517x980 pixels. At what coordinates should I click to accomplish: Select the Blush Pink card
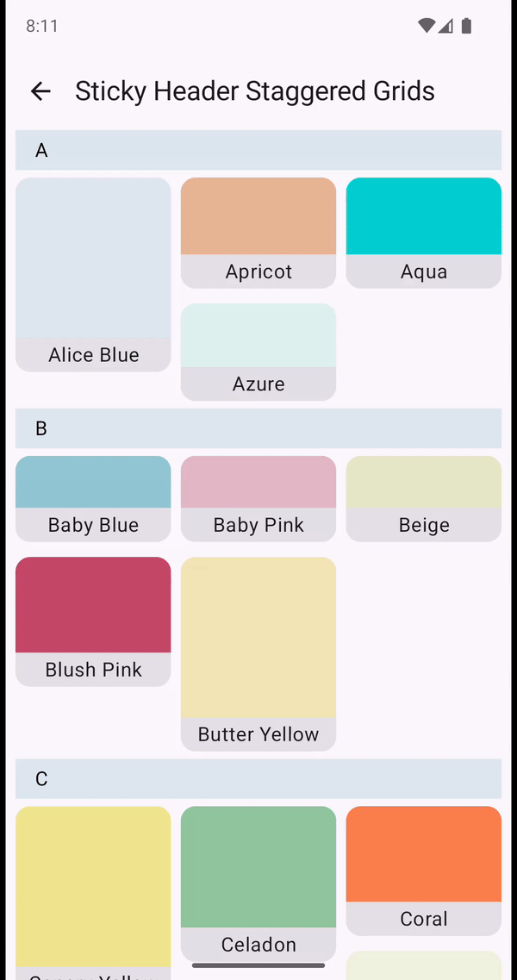(93, 621)
